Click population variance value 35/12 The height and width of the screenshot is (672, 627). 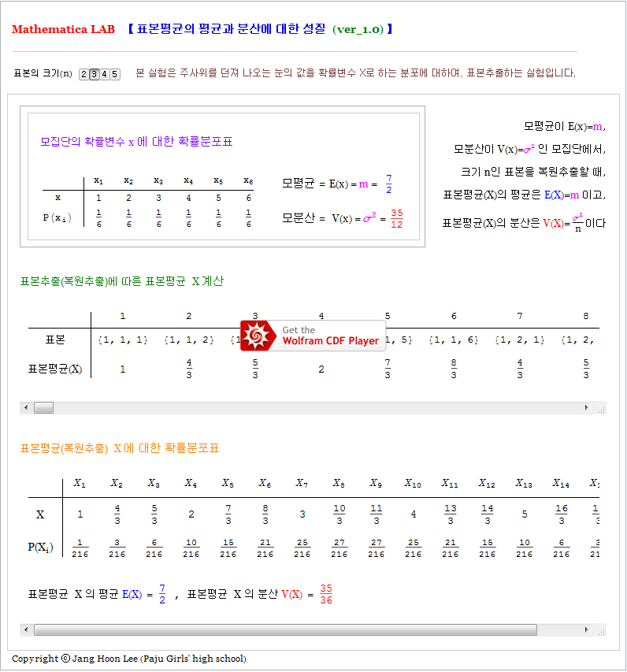pos(396,218)
